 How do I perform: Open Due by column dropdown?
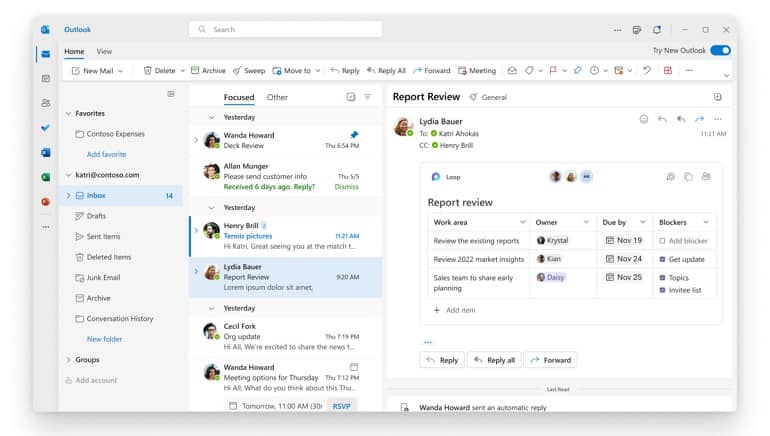(643, 222)
